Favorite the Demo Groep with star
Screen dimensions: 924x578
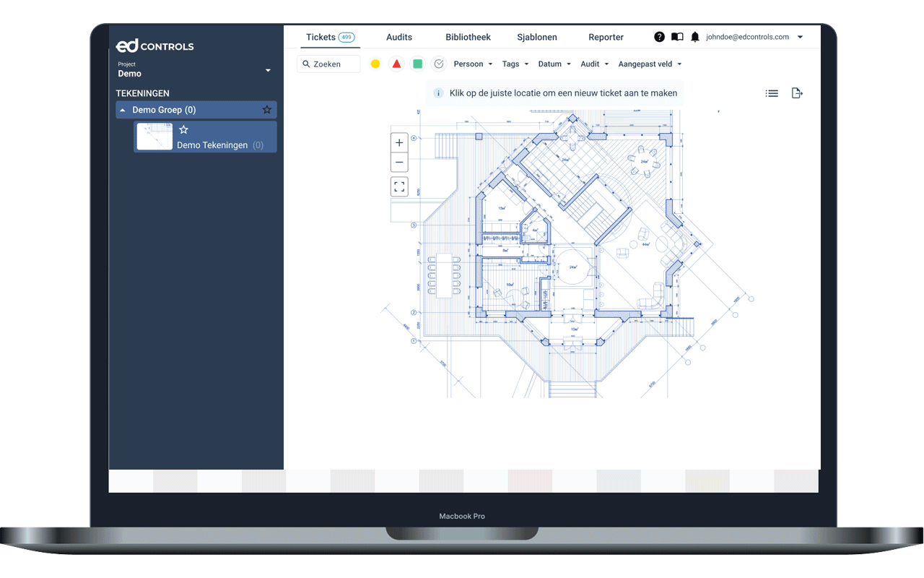coord(267,110)
